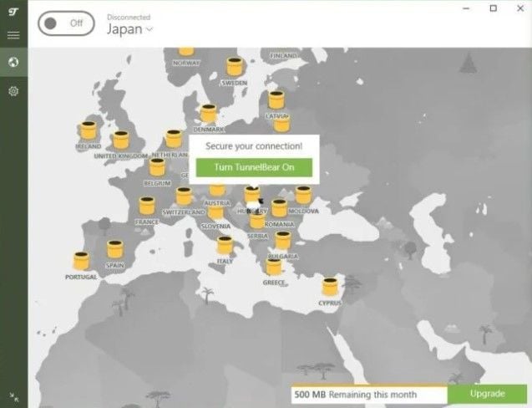Click the collapse arrows icon in sidebar
Image resolution: width=532 pixels, height=408 pixels.
pos(14,396)
